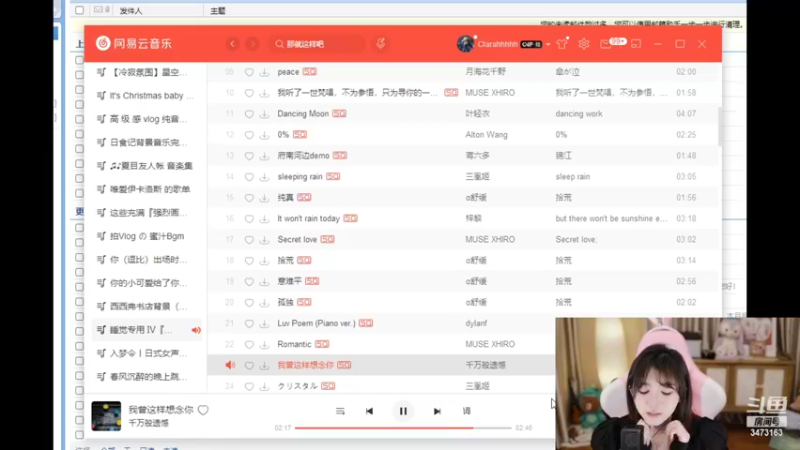The height and width of the screenshot is (450, 800).
Task: Like the song Dancing Moon
Action: pos(249,114)
